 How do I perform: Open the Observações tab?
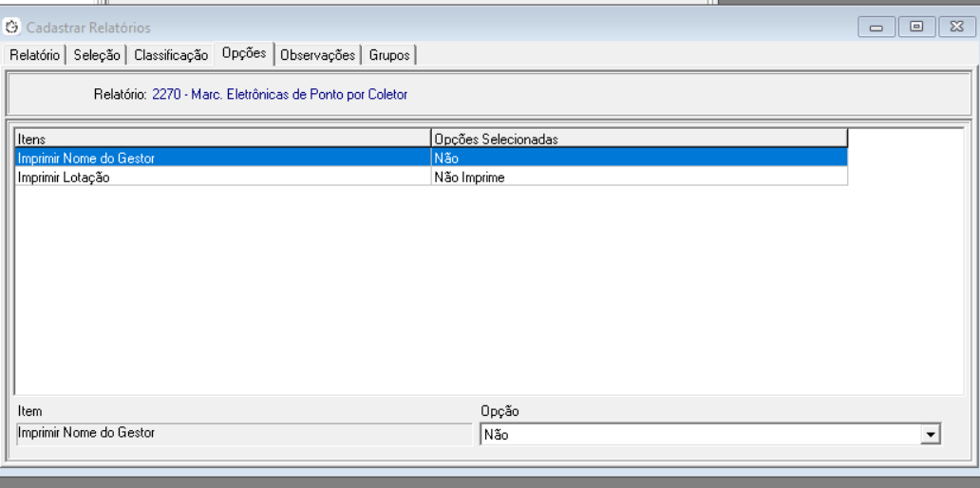[x=318, y=55]
